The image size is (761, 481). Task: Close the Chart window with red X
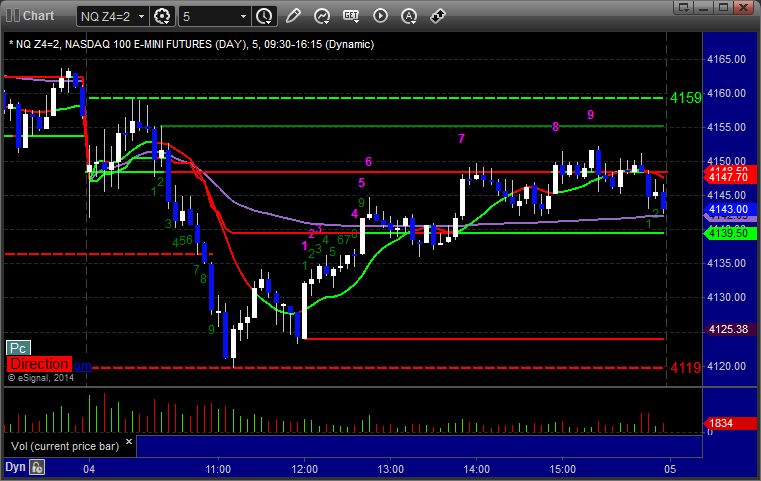click(x=743, y=8)
